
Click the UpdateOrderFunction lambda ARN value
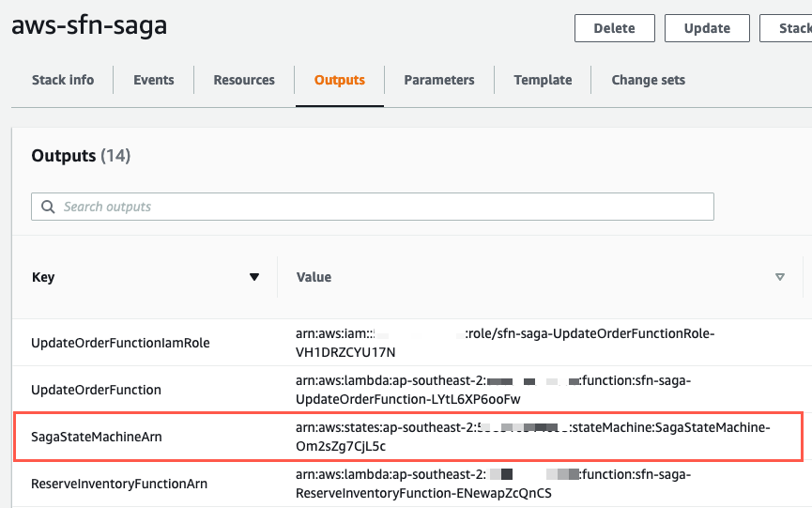493,390
